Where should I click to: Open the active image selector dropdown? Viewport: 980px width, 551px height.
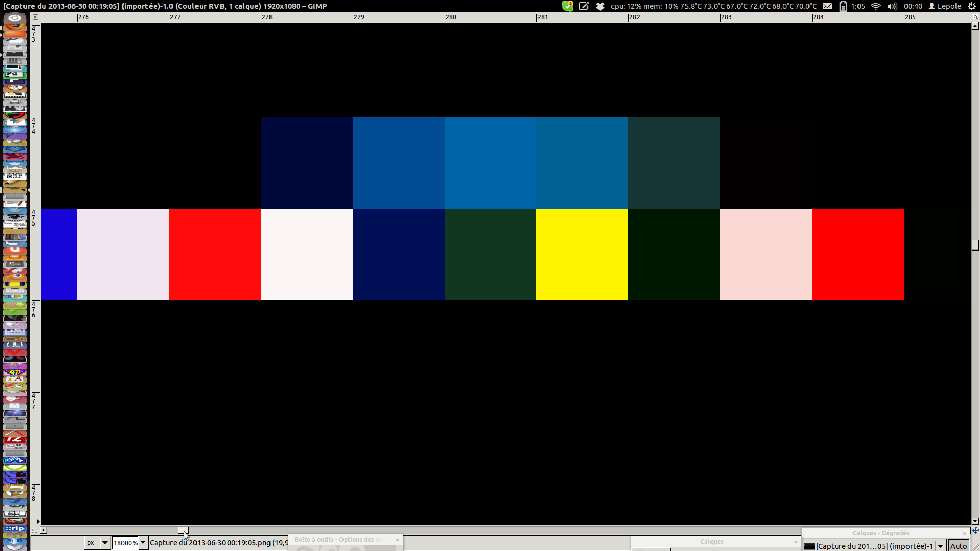[940, 546]
